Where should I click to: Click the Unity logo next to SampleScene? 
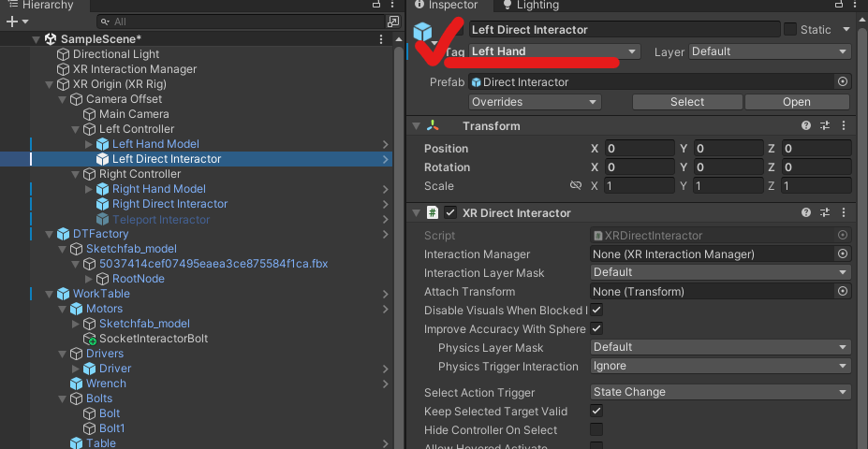pos(51,39)
